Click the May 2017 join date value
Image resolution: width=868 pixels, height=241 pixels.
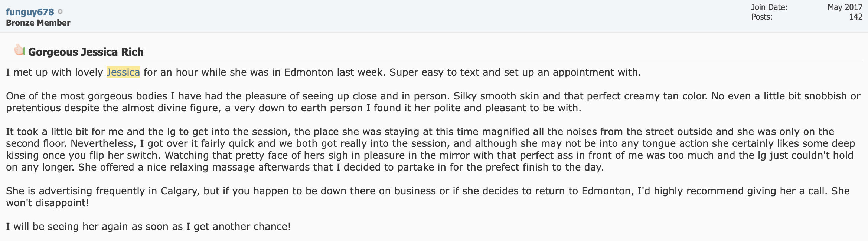[x=845, y=7]
